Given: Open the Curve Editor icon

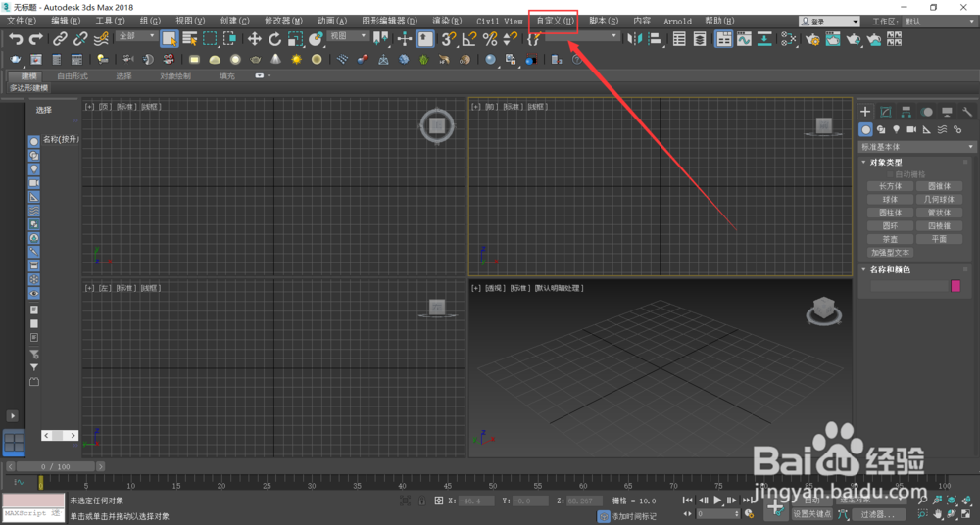Looking at the screenshot, I should point(744,39).
